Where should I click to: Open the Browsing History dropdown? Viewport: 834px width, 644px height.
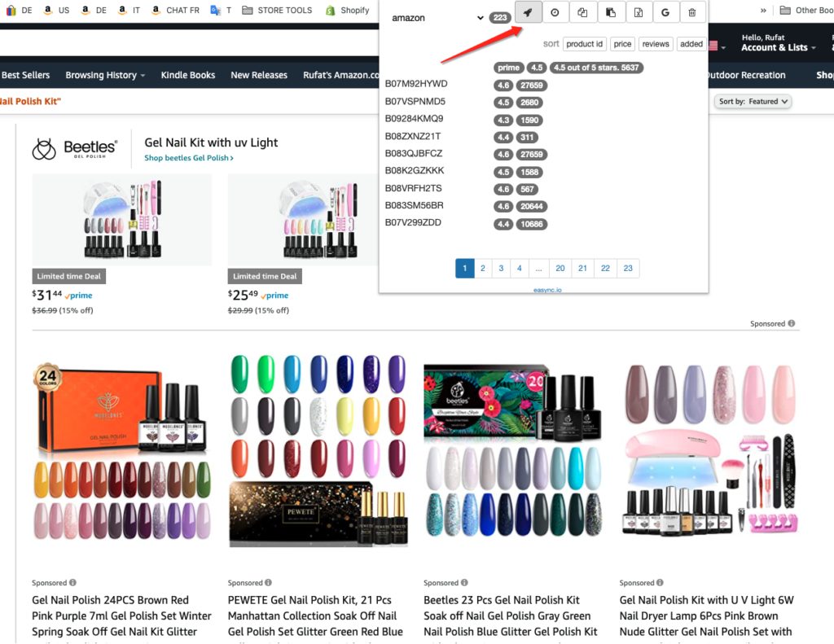tap(105, 75)
